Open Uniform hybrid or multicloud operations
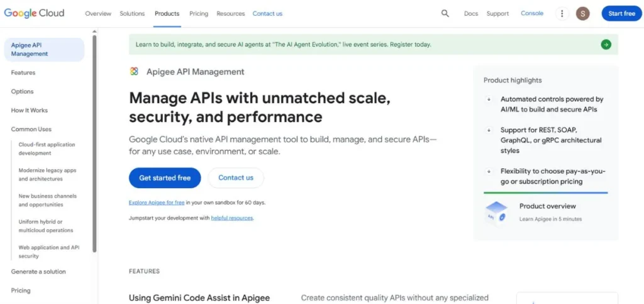 (x=45, y=226)
